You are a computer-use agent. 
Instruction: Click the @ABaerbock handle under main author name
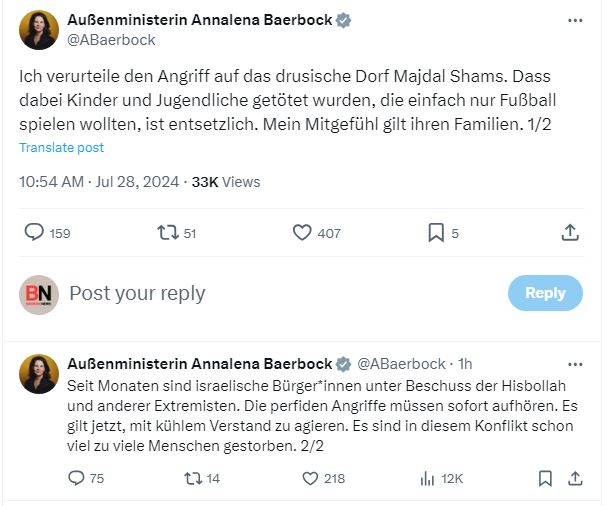(111, 40)
